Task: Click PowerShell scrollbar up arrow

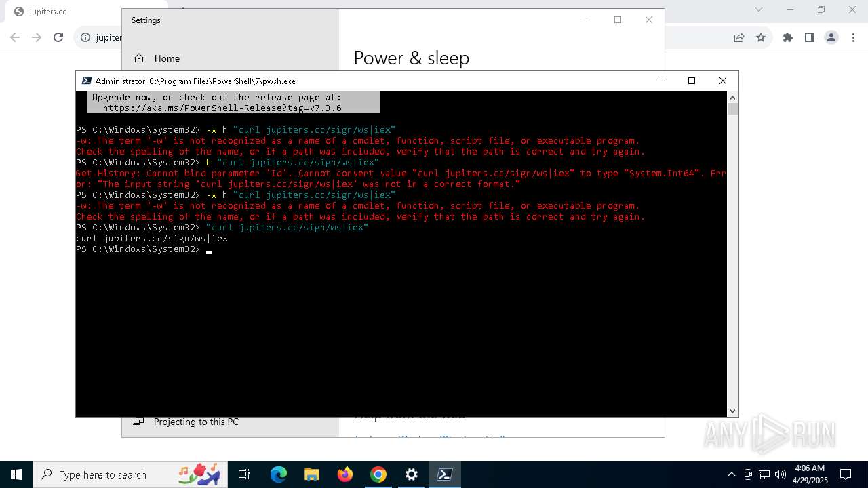Action: [732, 96]
